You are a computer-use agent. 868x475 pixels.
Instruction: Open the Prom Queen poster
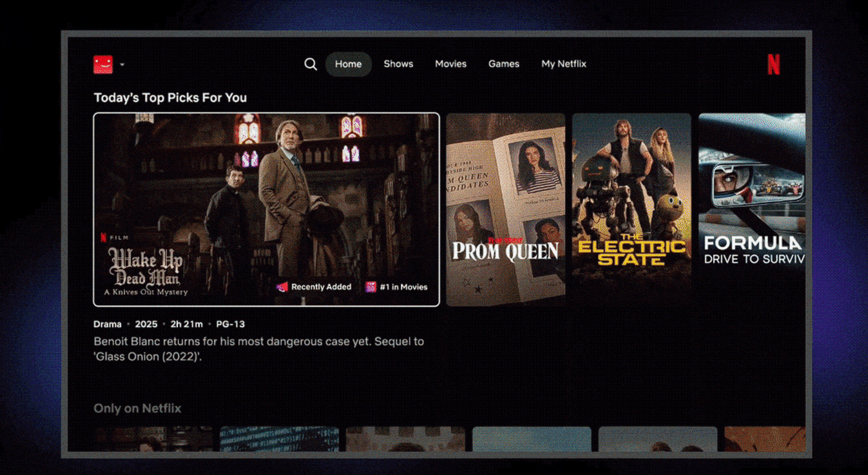click(505, 209)
